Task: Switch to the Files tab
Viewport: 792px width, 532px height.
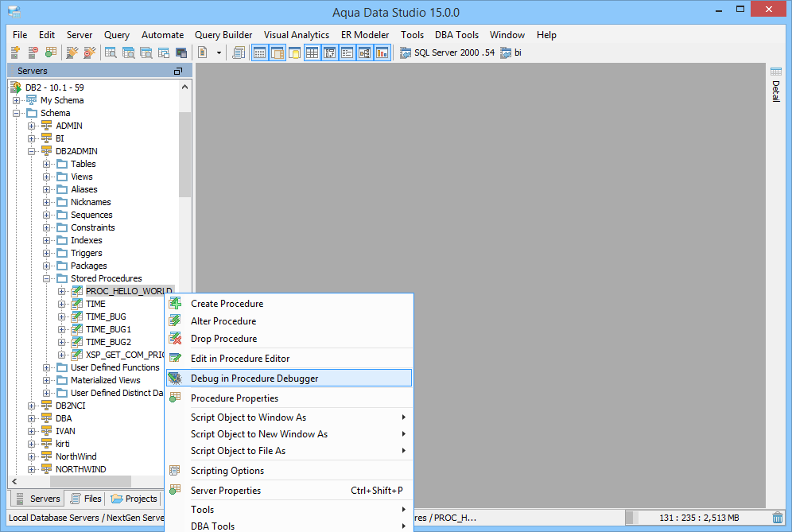Action: (86, 499)
